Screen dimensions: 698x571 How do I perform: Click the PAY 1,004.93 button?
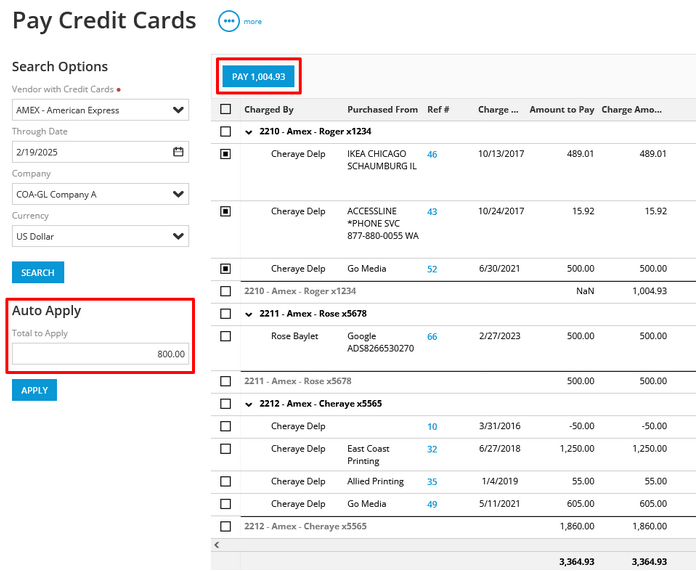click(259, 77)
